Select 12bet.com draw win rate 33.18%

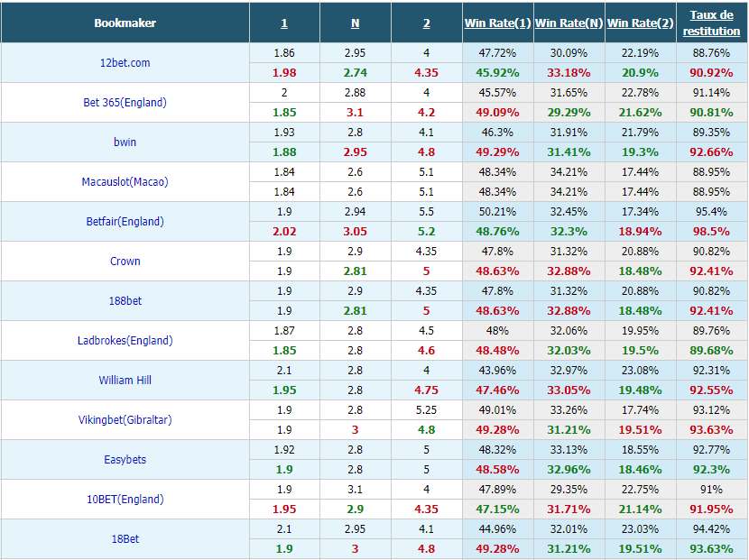[x=569, y=72]
